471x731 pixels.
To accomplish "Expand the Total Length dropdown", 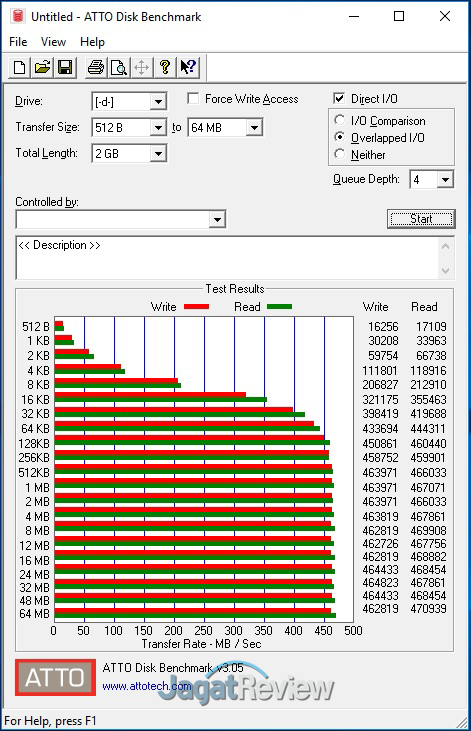I will pyautogui.click(x=158, y=153).
